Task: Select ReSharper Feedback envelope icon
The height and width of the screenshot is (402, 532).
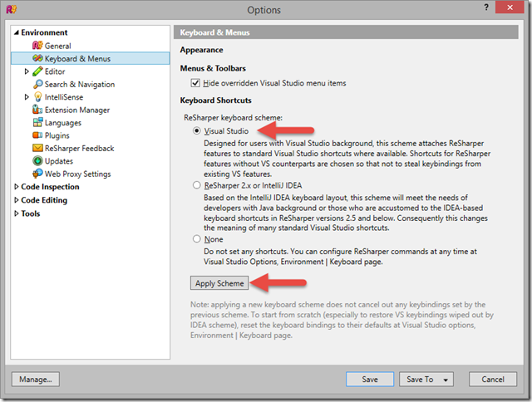Action: click(x=37, y=148)
